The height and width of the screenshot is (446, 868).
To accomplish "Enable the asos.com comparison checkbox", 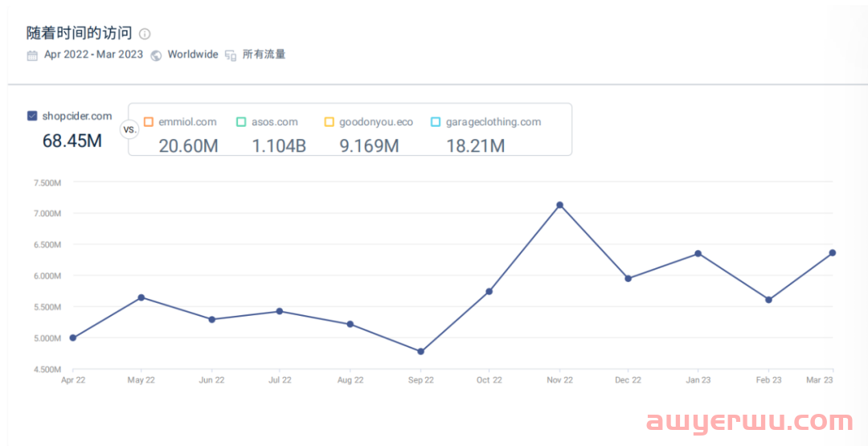I will [241, 121].
